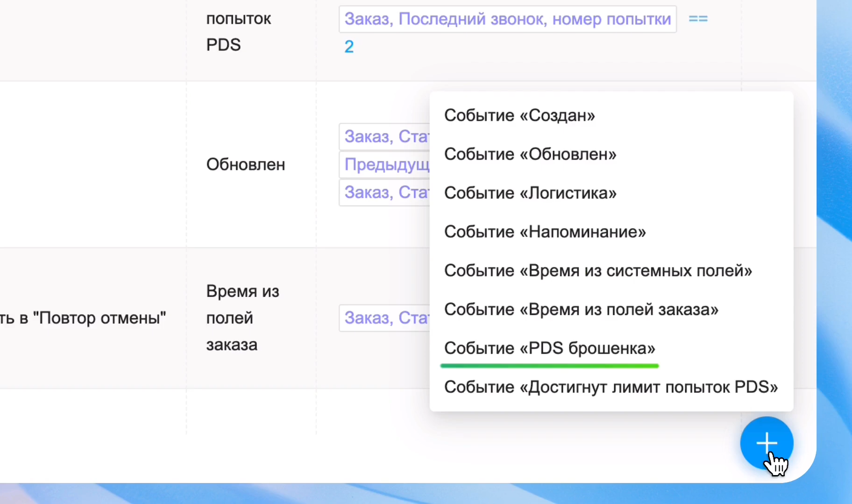Image resolution: width=852 pixels, height=504 pixels.
Task: Click the «Заказ, Ста» tag in «Время из полей заказа» row
Action: [384, 318]
